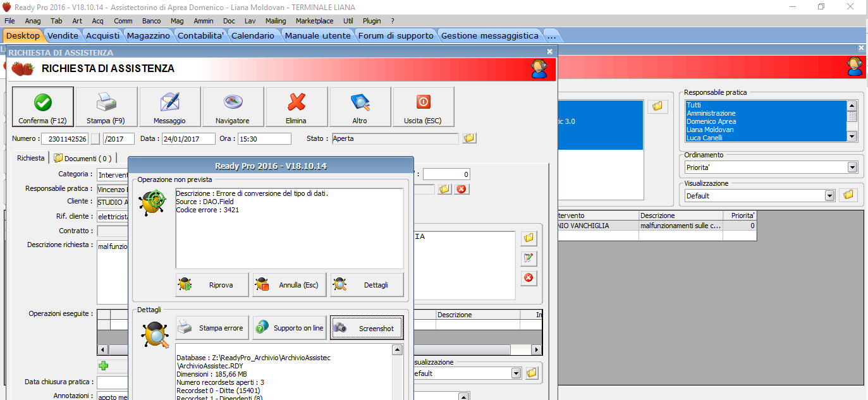This screenshot has height=400, width=868.
Task: Open the Navigatore compass tool
Action: click(233, 107)
